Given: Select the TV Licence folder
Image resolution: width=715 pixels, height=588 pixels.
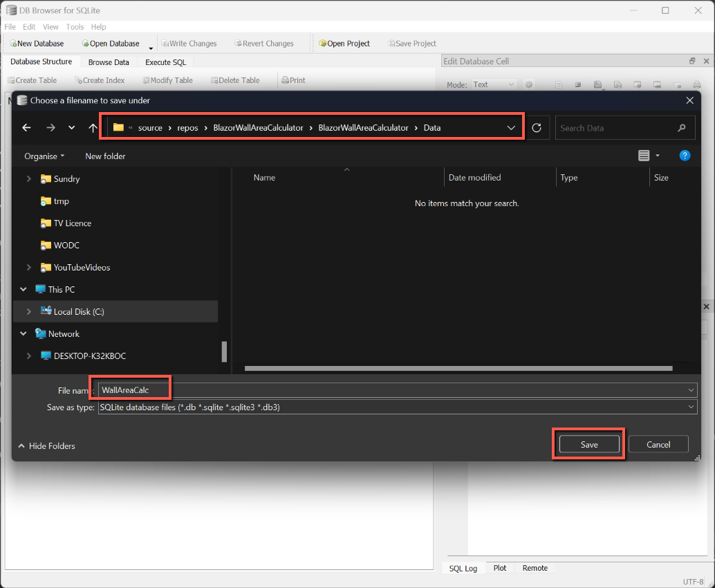Looking at the screenshot, I should (x=72, y=223).
